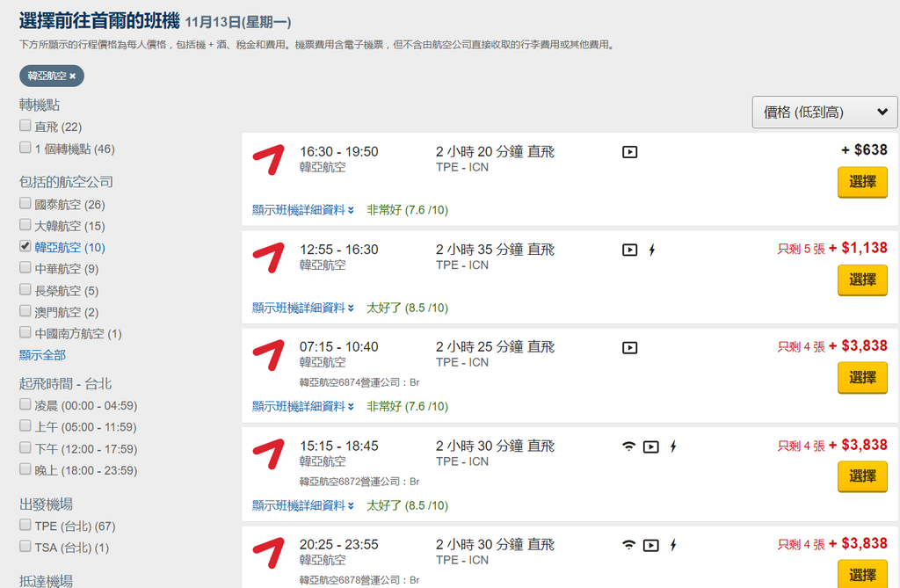The height and width of the screenshot is (588, 900).
Task: Click video entertainment icon on 20:25 flight
Action: click(651, 546)
